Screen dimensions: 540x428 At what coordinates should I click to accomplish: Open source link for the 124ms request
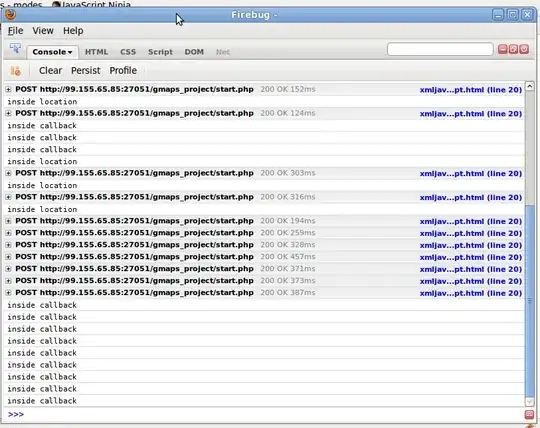click(x=471, y=114)
